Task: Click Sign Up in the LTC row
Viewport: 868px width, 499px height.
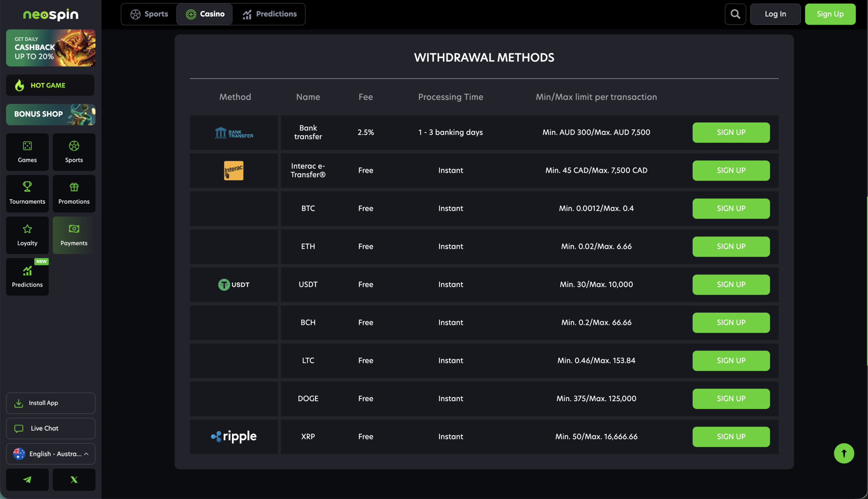Action: (x=731, y=360)
